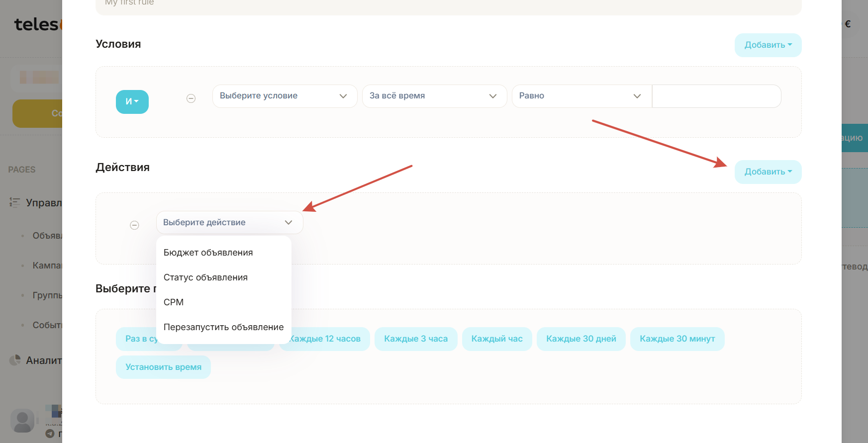The width and height of the screenshot is (868, 443).
Task: Select Перезапустить объявление action
Action: [x=223, y=327]
